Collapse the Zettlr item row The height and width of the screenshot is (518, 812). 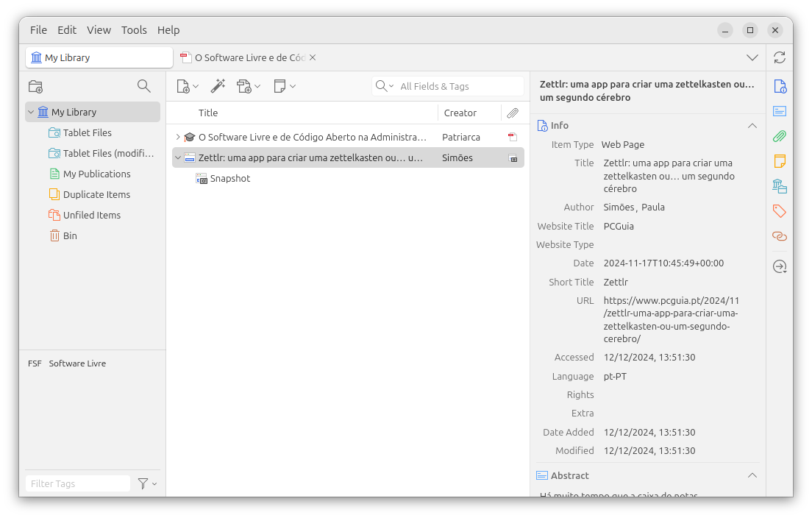click(178, 157)
